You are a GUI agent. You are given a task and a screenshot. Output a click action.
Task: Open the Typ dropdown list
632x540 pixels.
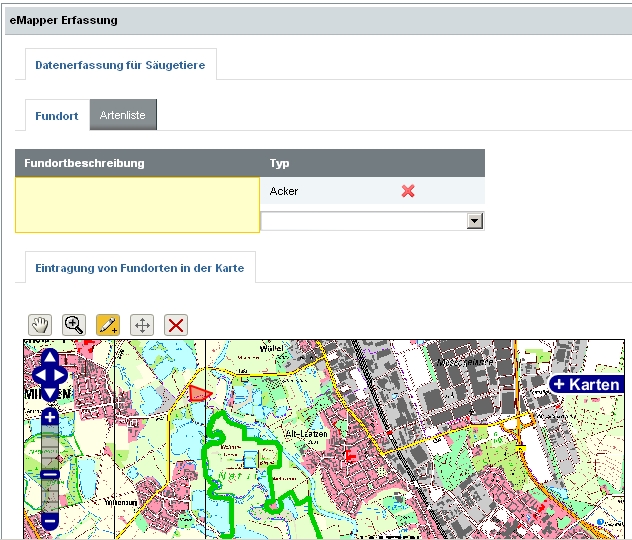[x=475, y=221]
